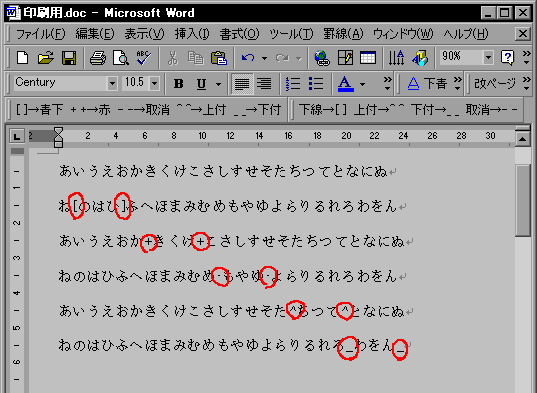Open the 書式(O) menu

pos(239,34)
